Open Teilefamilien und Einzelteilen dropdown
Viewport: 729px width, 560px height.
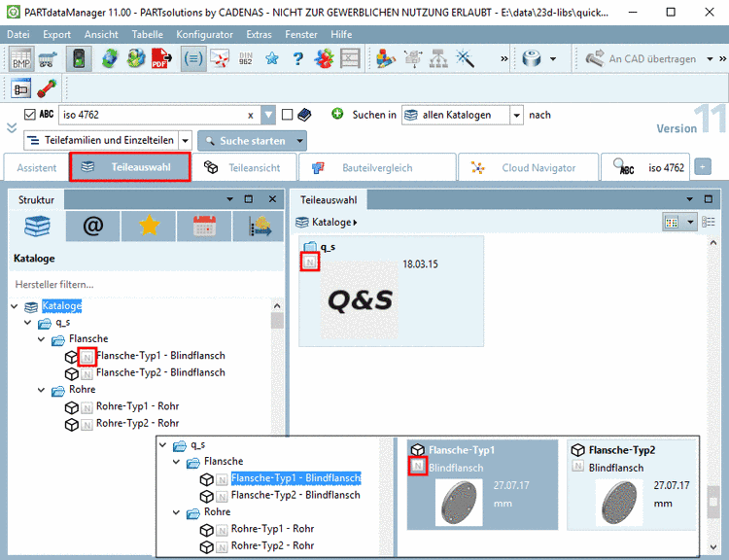point(185,140)
